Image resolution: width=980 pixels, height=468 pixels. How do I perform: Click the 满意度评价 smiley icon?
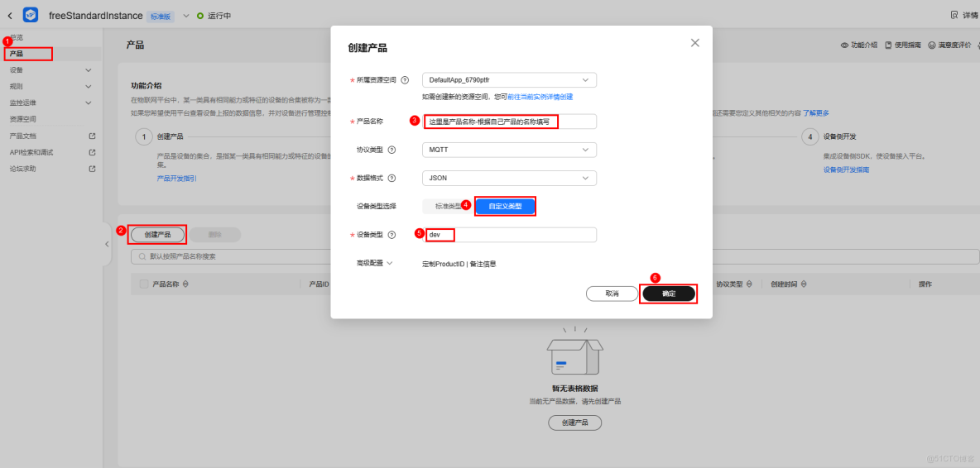pyautogui.click(x=932, y=45)
